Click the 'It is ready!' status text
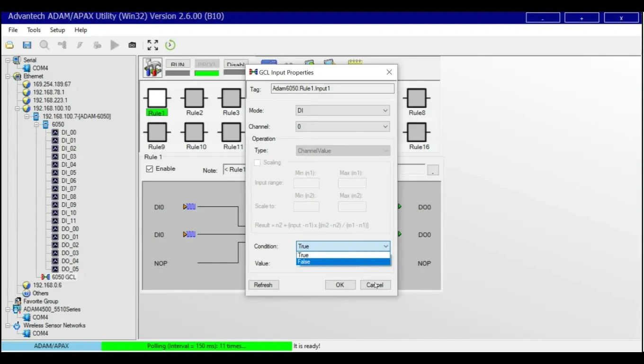 [307, 346]
